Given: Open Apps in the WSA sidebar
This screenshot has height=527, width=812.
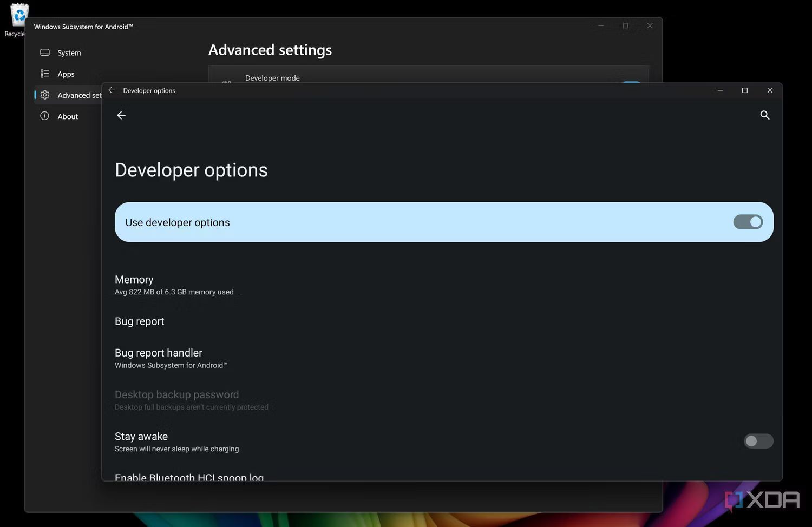Looking at the screenshot, I should pos(66,74).
